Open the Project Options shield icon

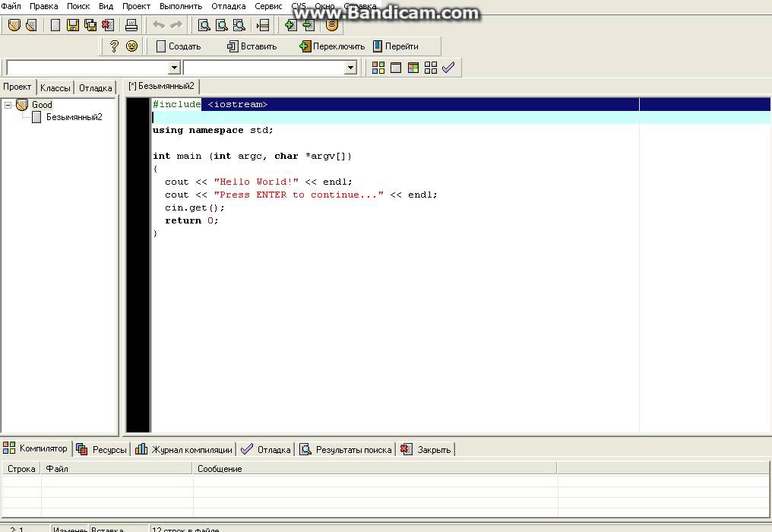[x=332, y=24]
